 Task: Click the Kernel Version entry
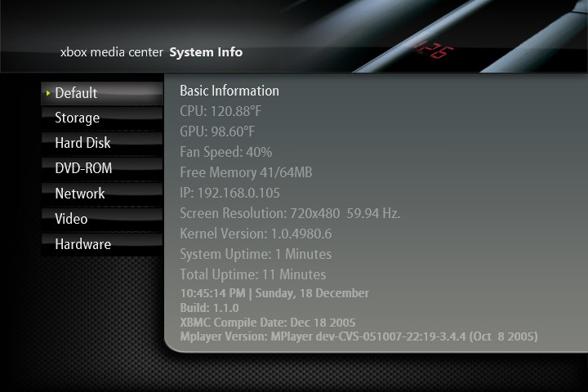click(256, 234)
